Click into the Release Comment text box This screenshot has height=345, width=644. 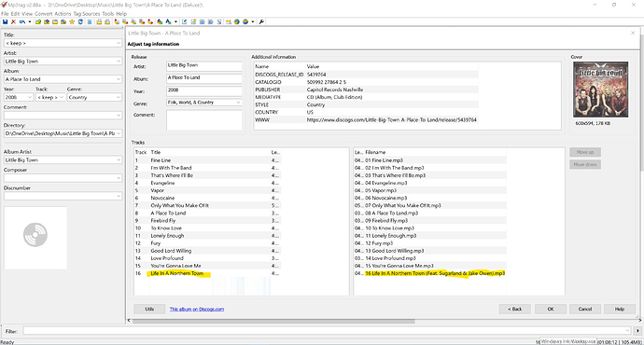(204, 120)
